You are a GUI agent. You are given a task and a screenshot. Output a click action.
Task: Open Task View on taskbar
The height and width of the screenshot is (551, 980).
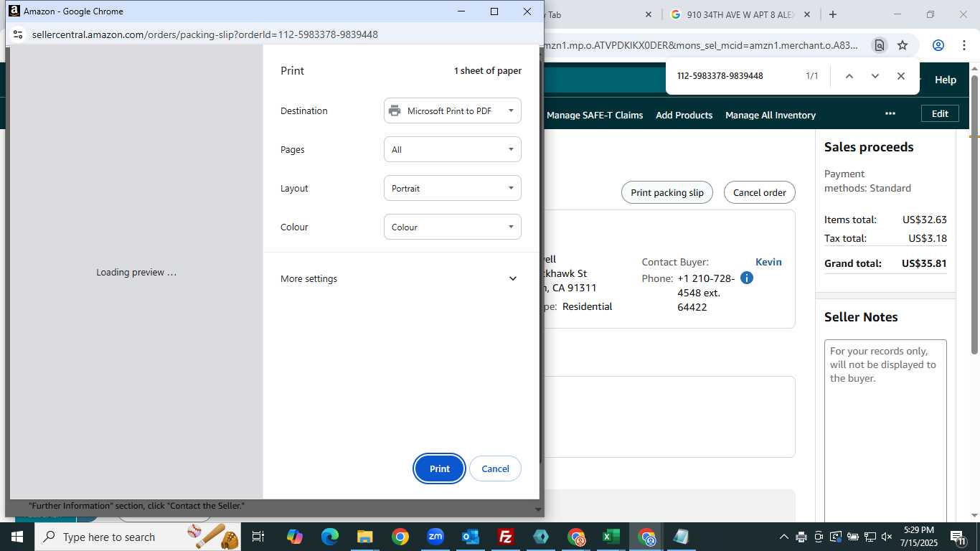pyautogui.click(x=258, y=537)
